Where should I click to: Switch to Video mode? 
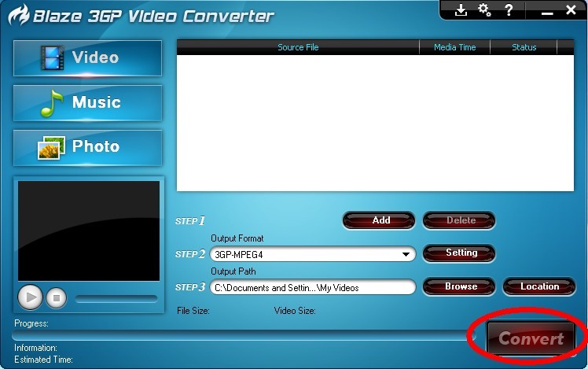pos(88,58)
